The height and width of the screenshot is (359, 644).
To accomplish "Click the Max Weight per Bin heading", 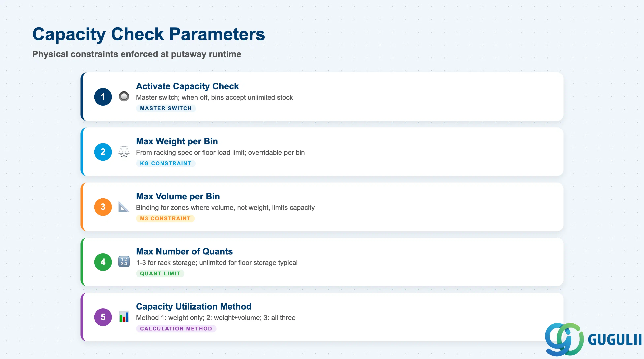I will point(177,141).
